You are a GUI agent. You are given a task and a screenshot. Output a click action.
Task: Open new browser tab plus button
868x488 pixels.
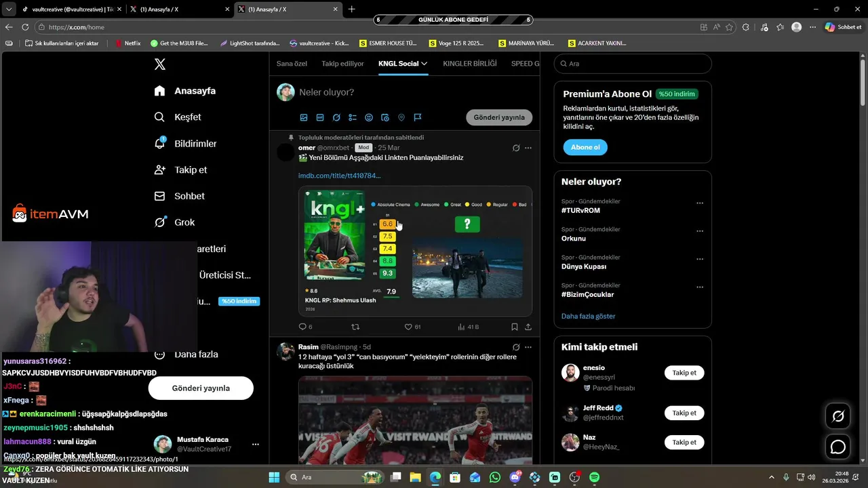(351, 9)
